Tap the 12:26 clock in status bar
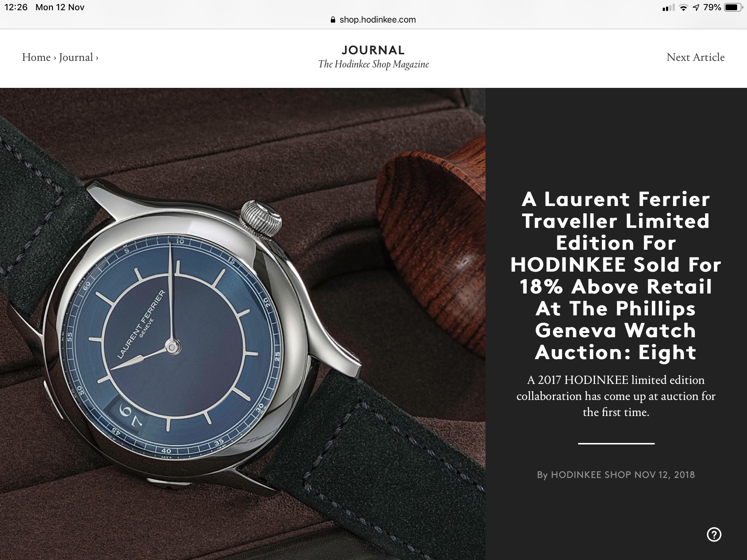The image size is (747, 560). pyautogui.click(x=16, y=7)
